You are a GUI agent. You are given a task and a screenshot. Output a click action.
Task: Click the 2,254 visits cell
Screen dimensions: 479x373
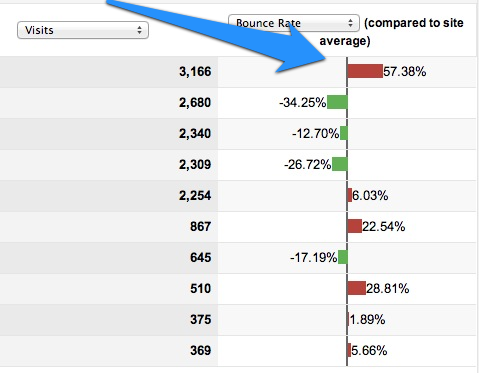195,195
